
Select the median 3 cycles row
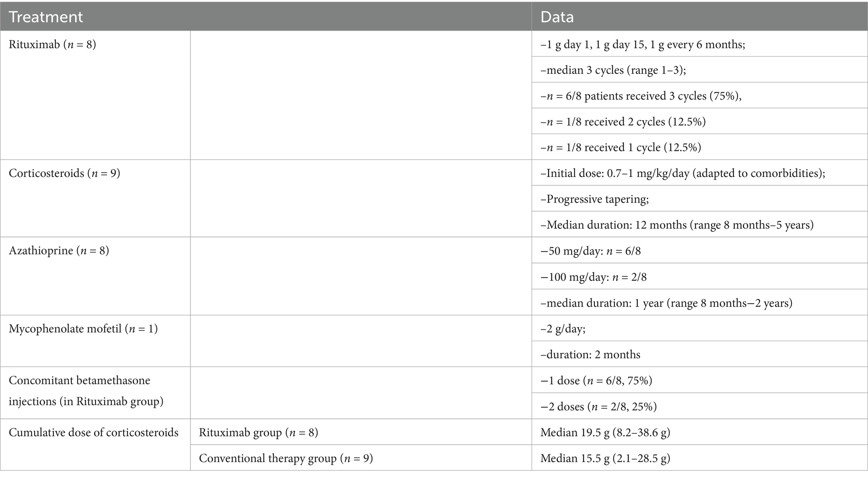coord(613,70)
